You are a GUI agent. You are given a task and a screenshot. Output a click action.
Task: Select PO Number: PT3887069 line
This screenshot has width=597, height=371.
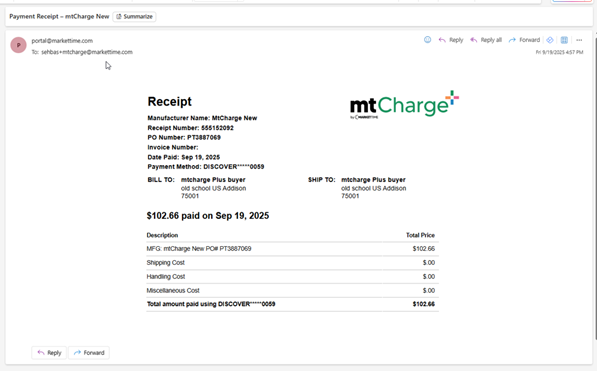coord(184,138)
